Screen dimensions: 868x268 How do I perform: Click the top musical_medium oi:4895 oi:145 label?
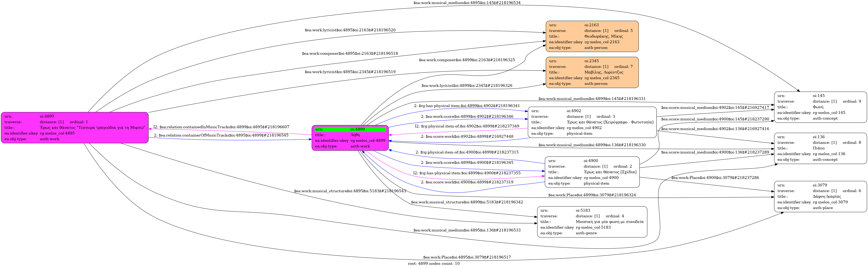(467, 3)
